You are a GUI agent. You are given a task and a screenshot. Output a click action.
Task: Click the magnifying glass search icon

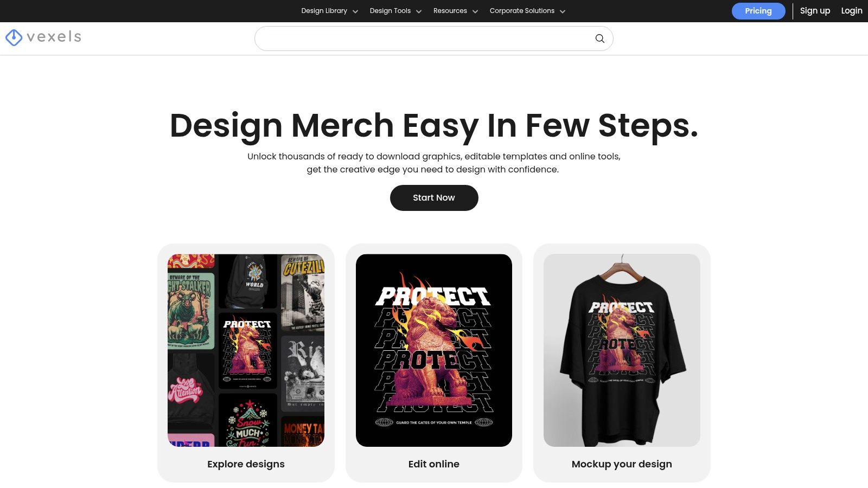point(599,38)
